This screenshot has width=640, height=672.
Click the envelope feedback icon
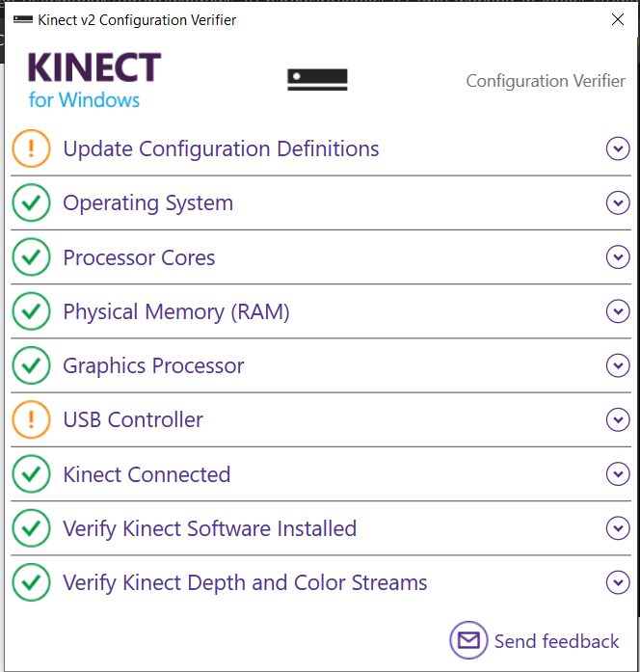tap(468, 640)
